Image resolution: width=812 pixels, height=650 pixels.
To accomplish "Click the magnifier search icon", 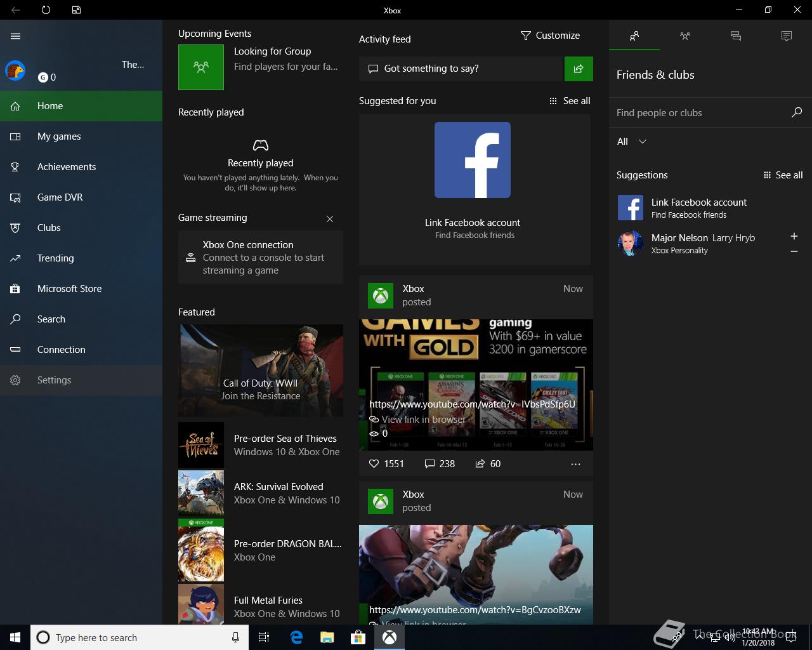I will pyautogui.click(x=797, y=112).
